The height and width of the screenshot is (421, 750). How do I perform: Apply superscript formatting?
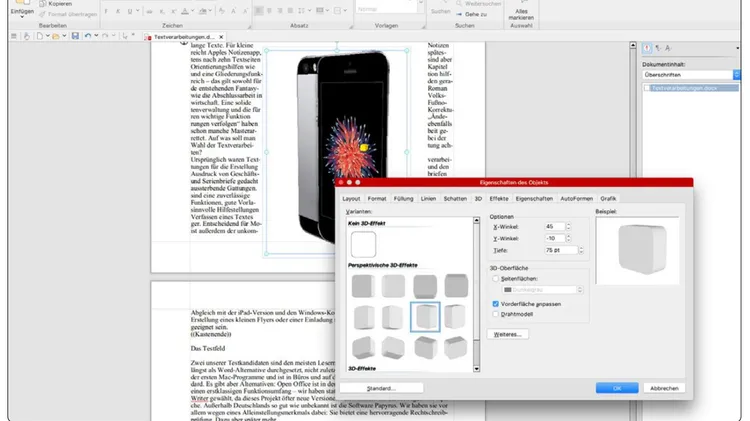(x=174, y=11)
